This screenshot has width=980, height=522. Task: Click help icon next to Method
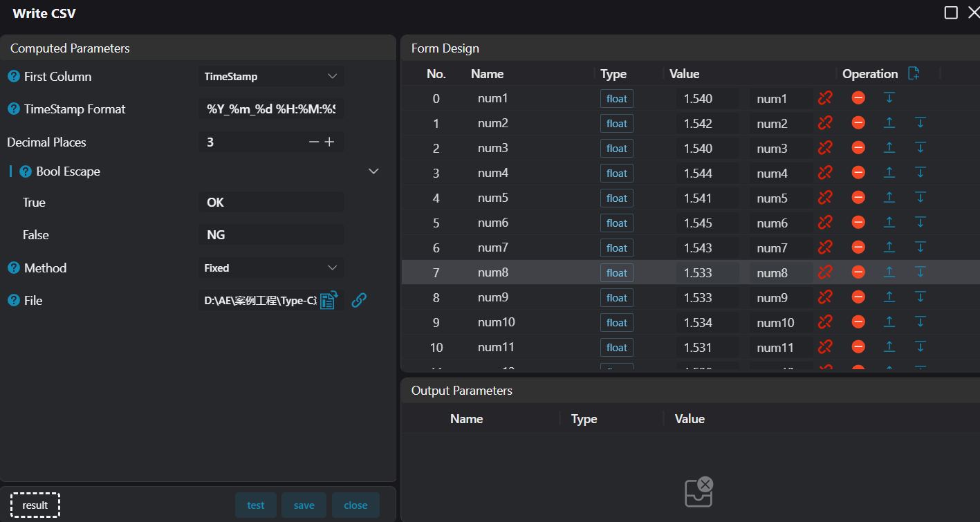(14, 268)
